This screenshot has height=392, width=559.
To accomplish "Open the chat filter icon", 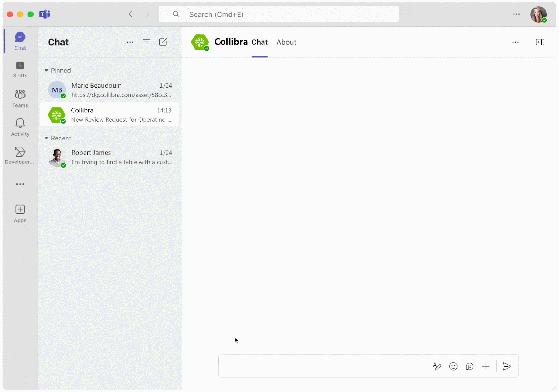I will pyautogui.click(x=147, y=42).
